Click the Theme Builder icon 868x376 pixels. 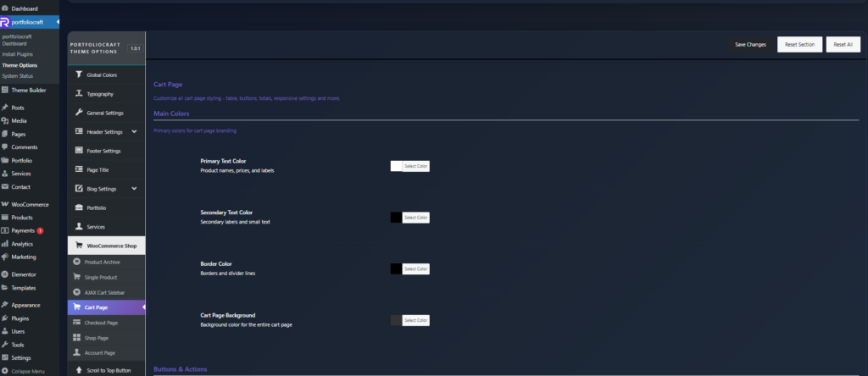[5, 90]
